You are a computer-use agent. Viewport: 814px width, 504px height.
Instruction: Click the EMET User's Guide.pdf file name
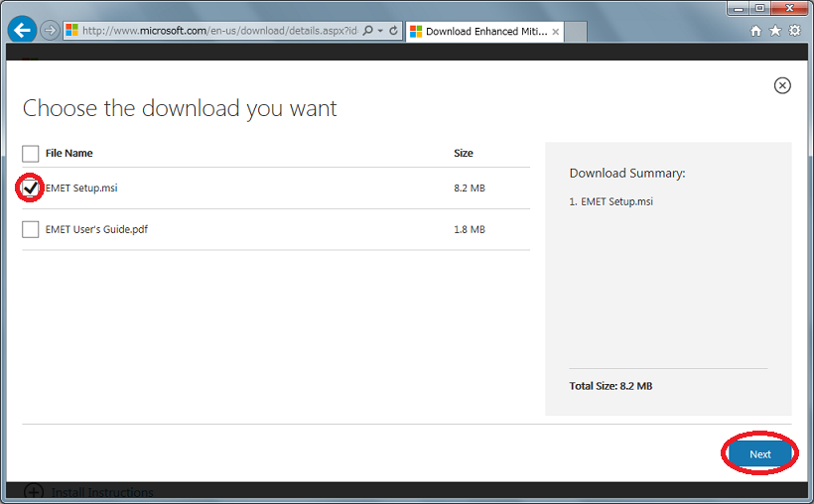[x=96, y=229]
